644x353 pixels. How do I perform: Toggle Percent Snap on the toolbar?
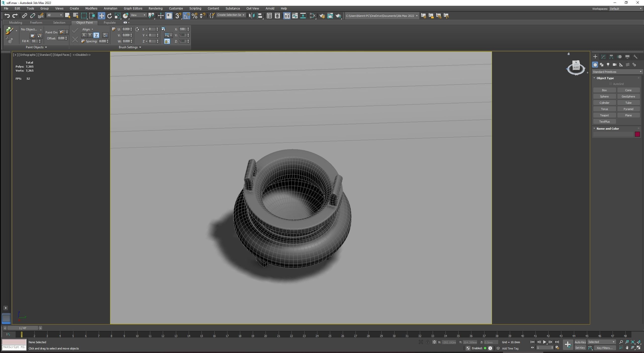194,16
